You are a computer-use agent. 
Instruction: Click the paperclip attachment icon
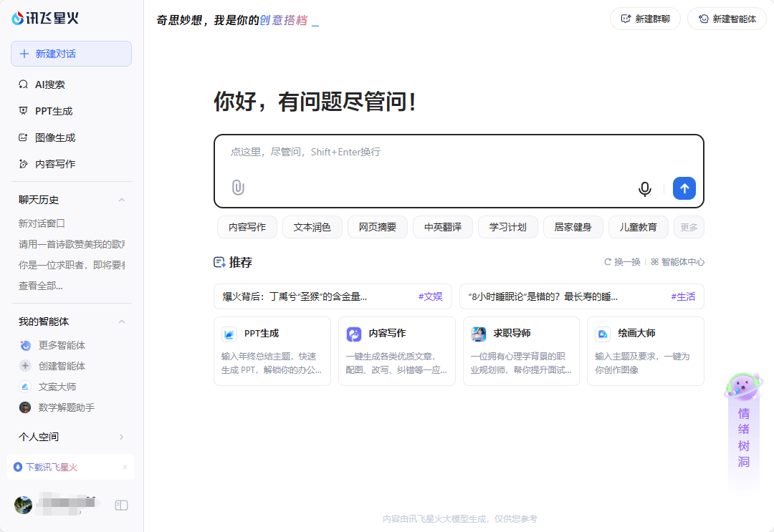click(238, 188)
